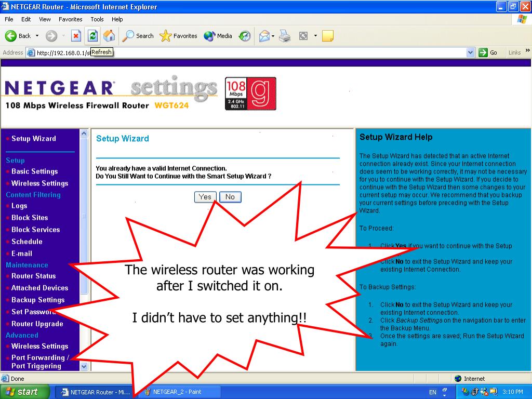Image resolution: width=532 pixels, height=399 pixels.
Task: Open the File menu
Action: pos(9,19)
